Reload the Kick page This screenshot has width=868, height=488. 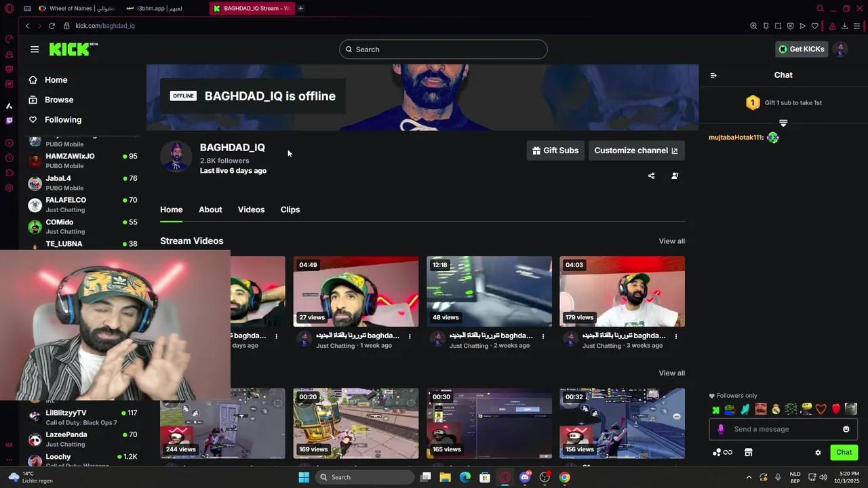(x=52, y=26)
